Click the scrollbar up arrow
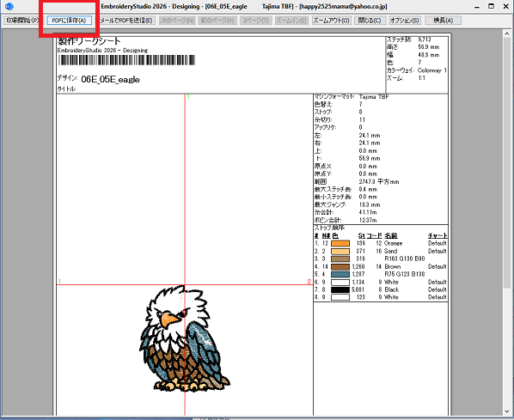 [x=507, y=33]
